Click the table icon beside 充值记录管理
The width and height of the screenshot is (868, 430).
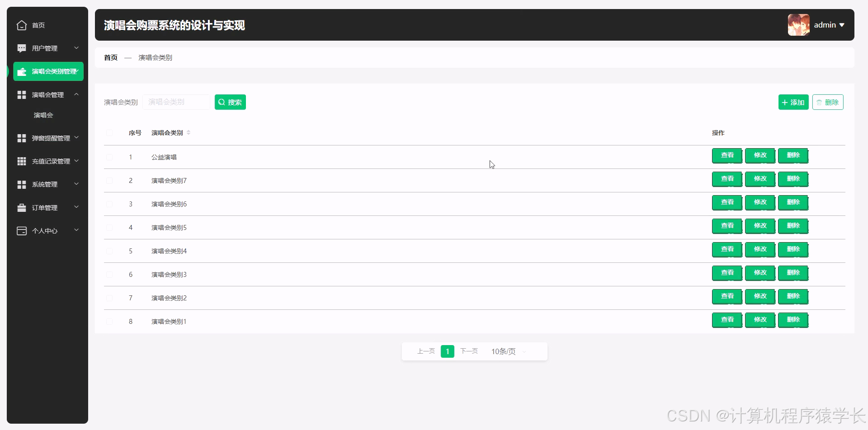(22, 161)
